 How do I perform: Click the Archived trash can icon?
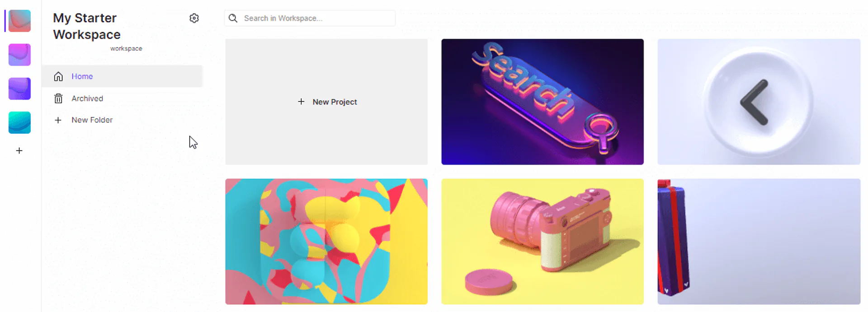pyautogui.click(x=58, y=98)
